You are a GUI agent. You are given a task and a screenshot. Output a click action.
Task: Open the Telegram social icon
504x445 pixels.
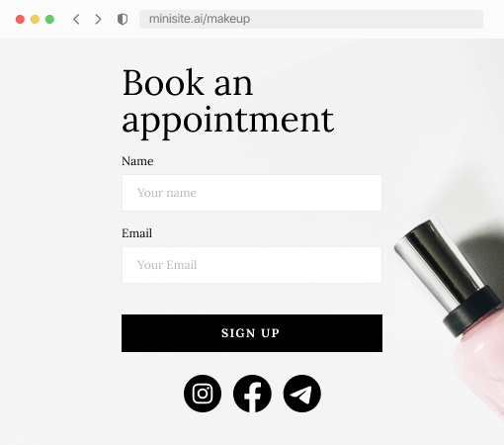(x=301, y=394)
